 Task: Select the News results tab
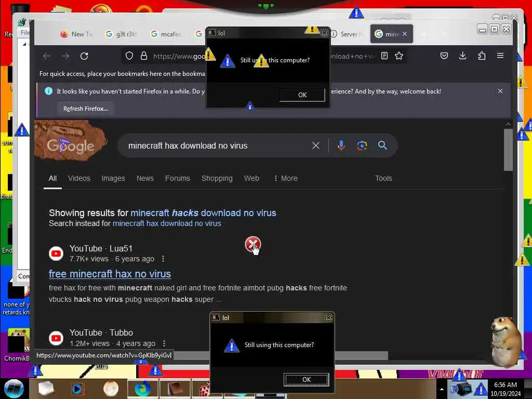145,179
